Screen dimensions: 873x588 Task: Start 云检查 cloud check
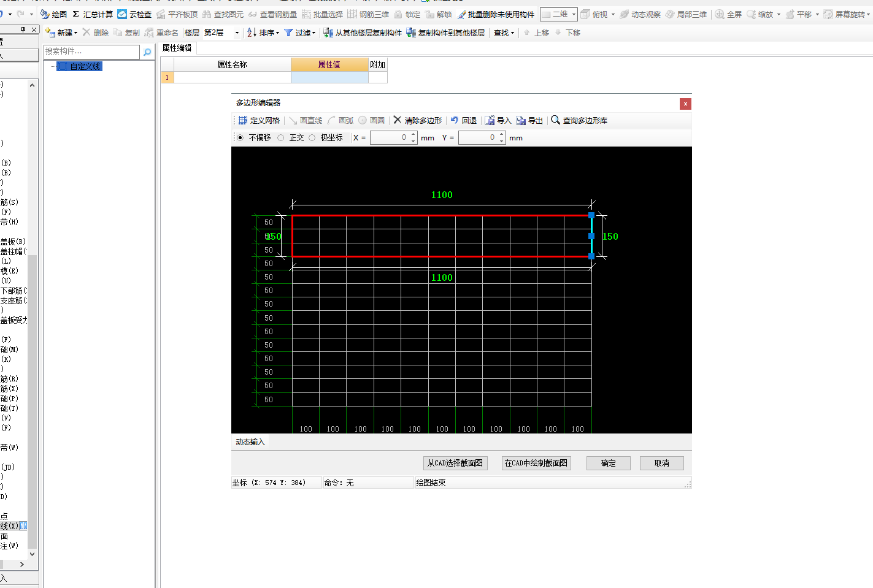(134, 14)
